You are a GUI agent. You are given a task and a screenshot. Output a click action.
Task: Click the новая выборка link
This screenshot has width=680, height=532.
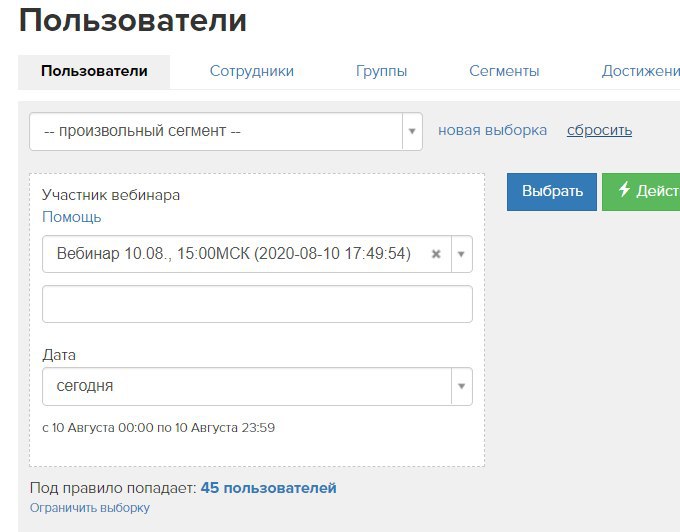(492, 130)
